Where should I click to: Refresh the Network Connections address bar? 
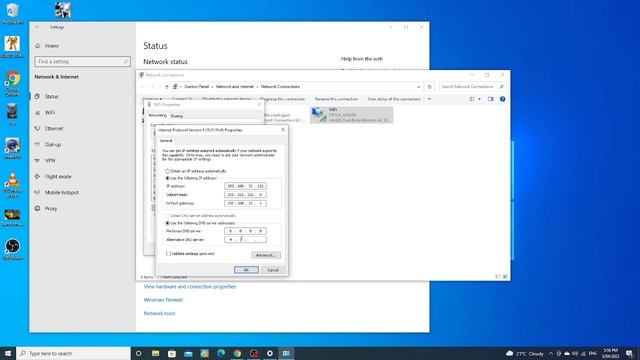tap(429, 87)
